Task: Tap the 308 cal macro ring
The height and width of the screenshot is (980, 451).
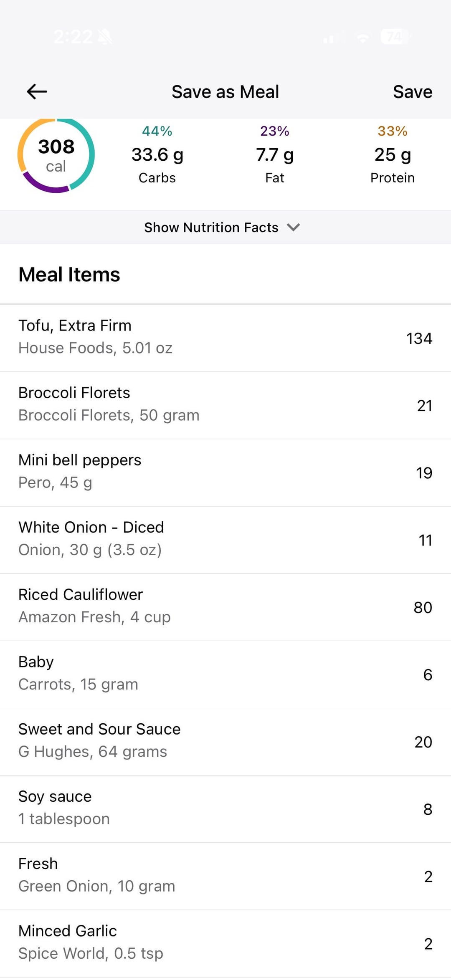Action: coord(56,156)
